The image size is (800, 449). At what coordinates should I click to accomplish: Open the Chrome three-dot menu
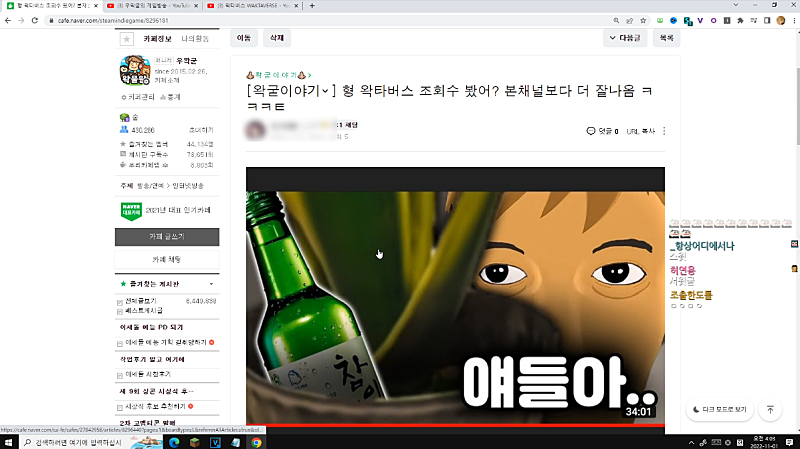(794, 20)
